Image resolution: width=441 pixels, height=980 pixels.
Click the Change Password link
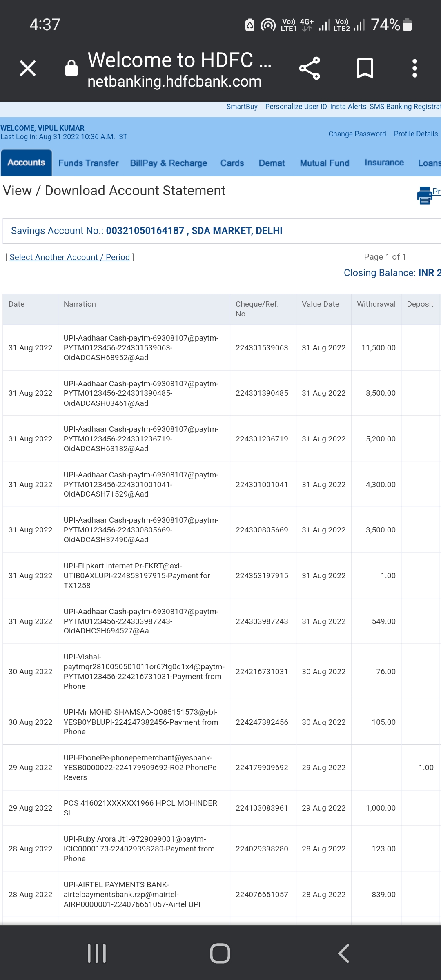click(x=357, y=134)
